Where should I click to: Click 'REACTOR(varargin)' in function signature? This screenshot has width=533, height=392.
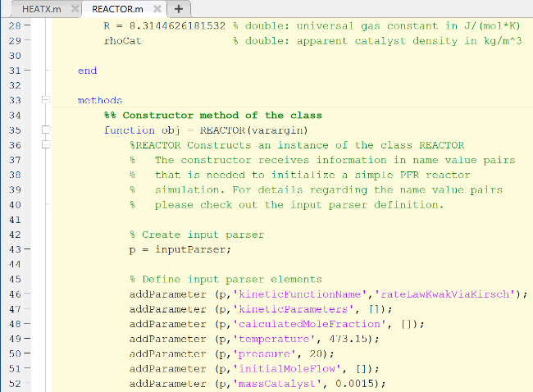(253, 130)
